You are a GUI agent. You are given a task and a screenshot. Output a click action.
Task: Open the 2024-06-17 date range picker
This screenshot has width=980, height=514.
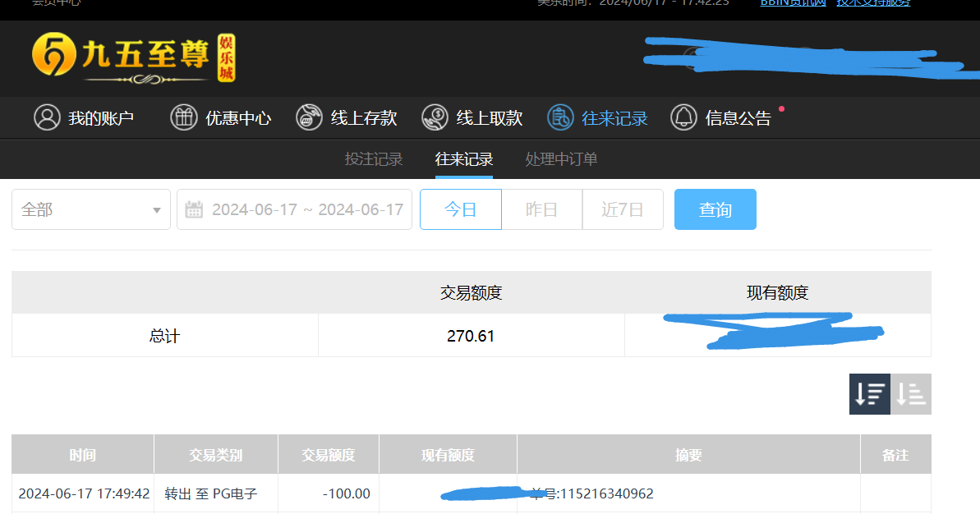click(306, 209)
